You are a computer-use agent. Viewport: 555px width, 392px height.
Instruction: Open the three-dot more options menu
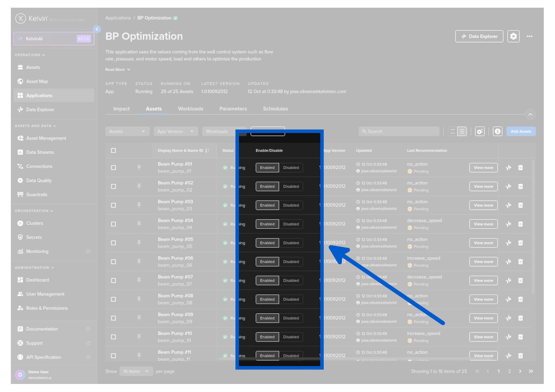coord(529,36)
